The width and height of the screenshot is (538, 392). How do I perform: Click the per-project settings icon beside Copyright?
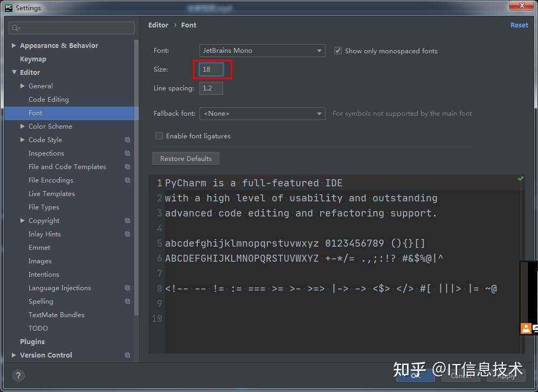(127, 220)
